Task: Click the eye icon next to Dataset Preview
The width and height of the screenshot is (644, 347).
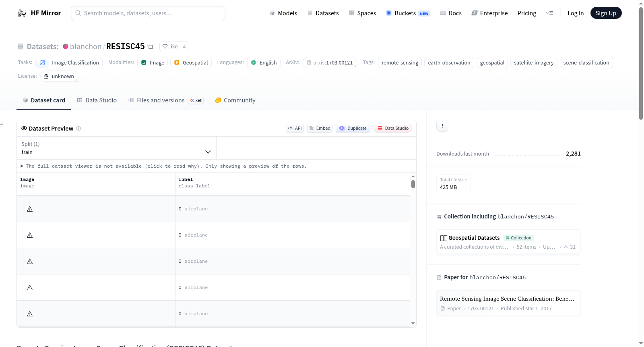Action: 24,128
